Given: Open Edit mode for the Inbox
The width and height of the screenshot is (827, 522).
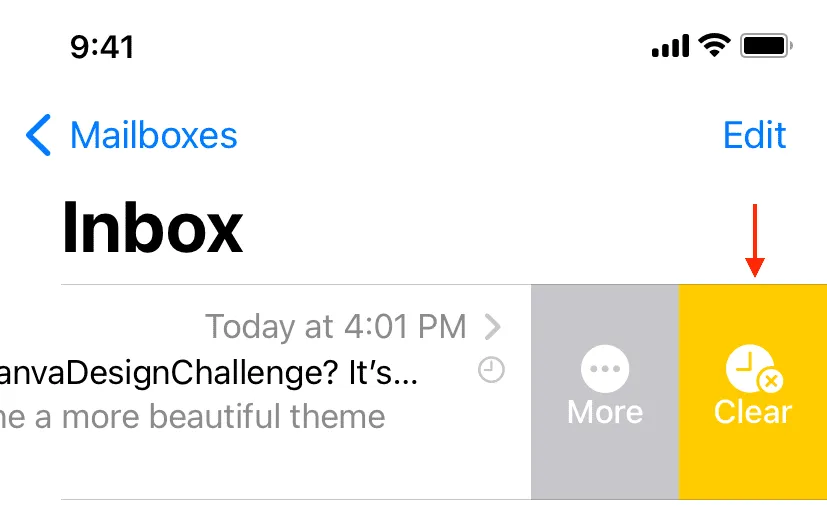Looking at the screenshot, I should point(754,135).
